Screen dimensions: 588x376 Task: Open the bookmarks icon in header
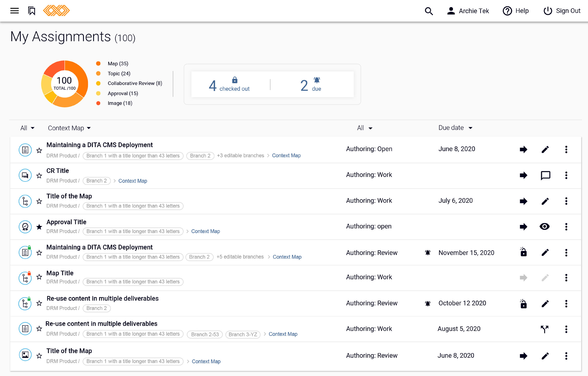click(32, 11)
